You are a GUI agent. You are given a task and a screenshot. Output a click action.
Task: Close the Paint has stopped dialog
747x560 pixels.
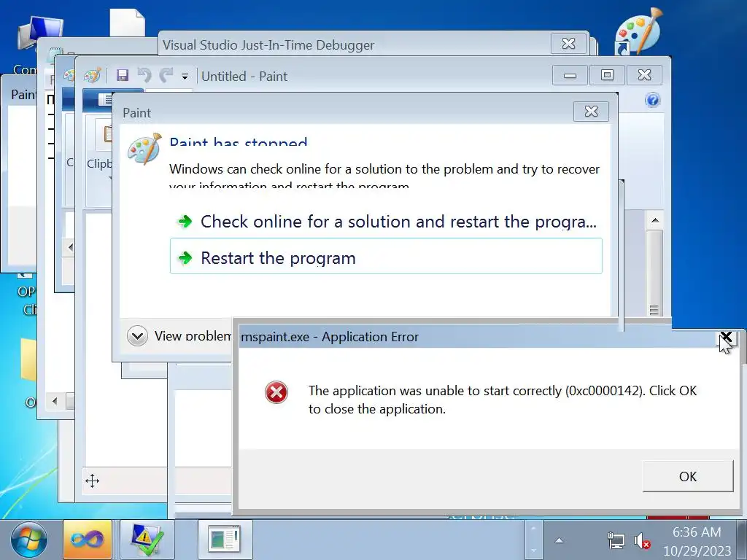click(591, 112)
